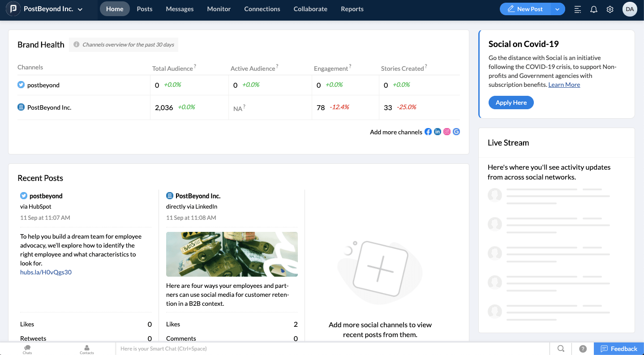Click the Social on Covid-19 heading
This screenshot has width=644, height=355.
tap(524, 44)
